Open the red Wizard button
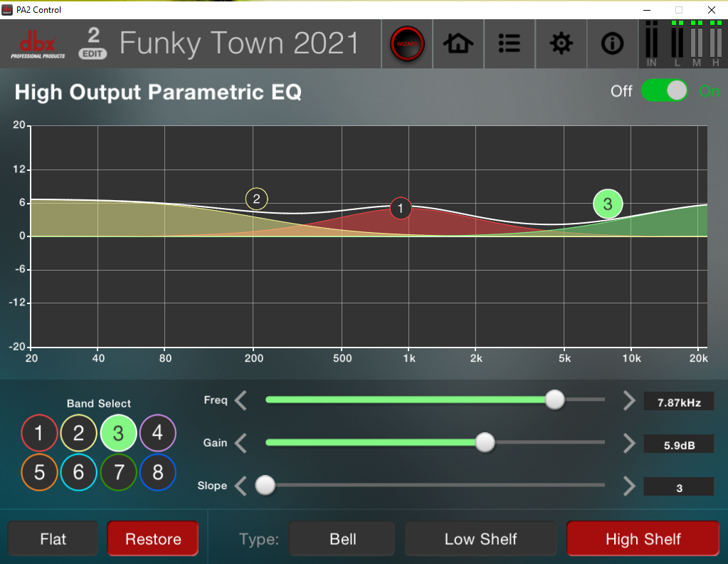The image size is (728, 564). (x=407, y=44)
